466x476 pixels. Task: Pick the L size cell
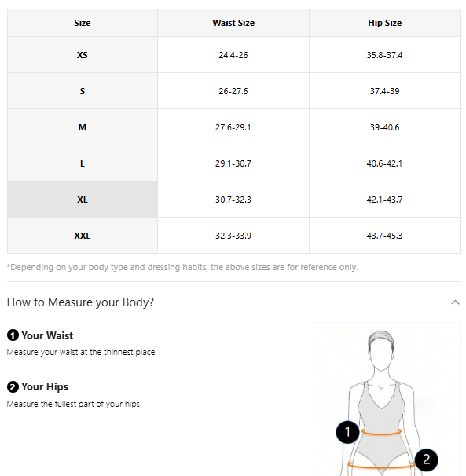[83, 163]
